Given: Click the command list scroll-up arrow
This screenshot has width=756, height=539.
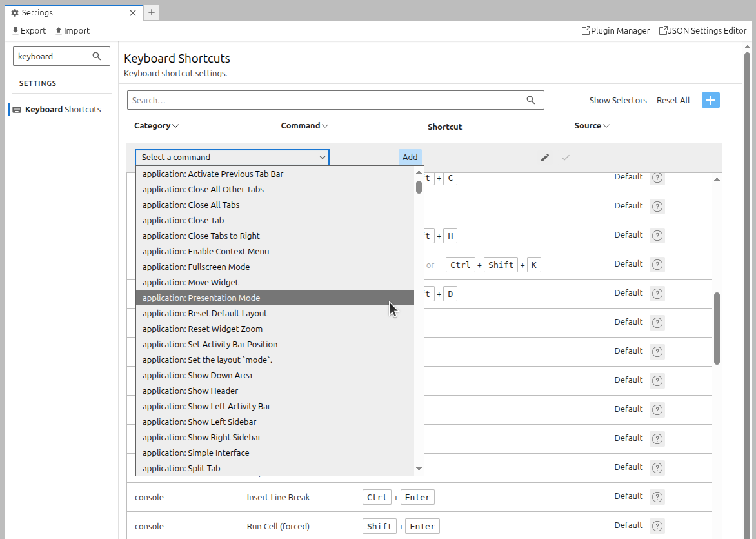Looking at the screenshot, I should (x=419, y=172).
